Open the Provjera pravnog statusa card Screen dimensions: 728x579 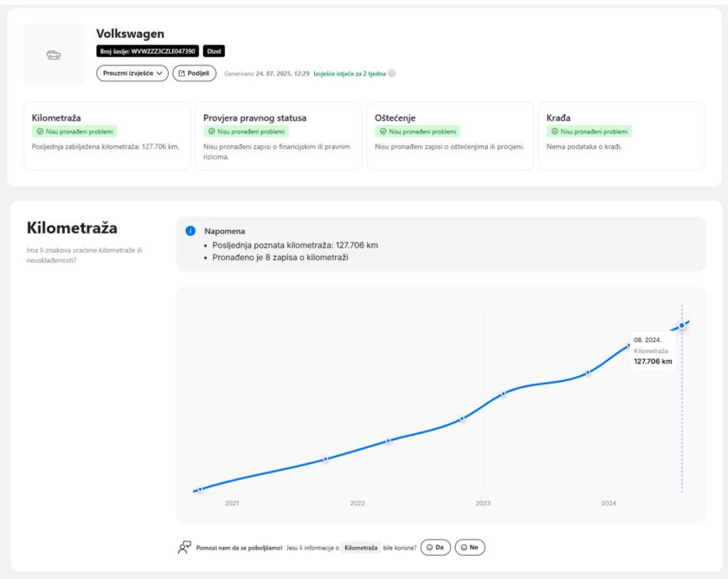[279, 135]
